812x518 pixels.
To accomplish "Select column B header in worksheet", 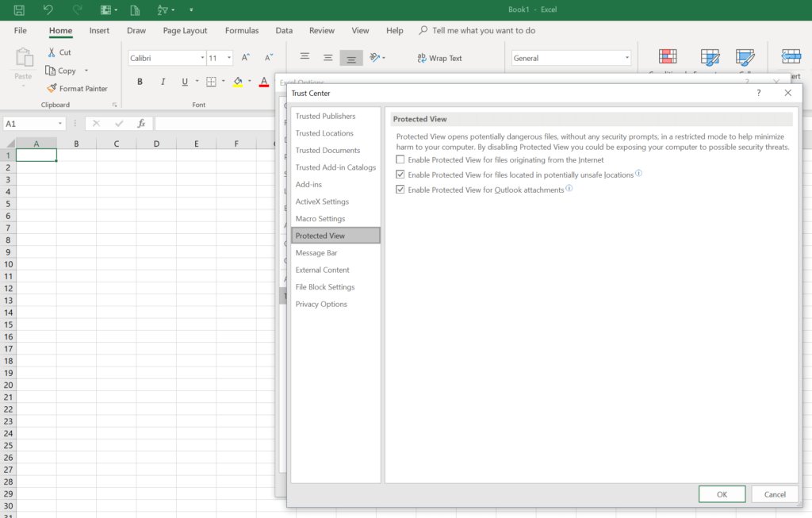I will click(x=76, y=144).
